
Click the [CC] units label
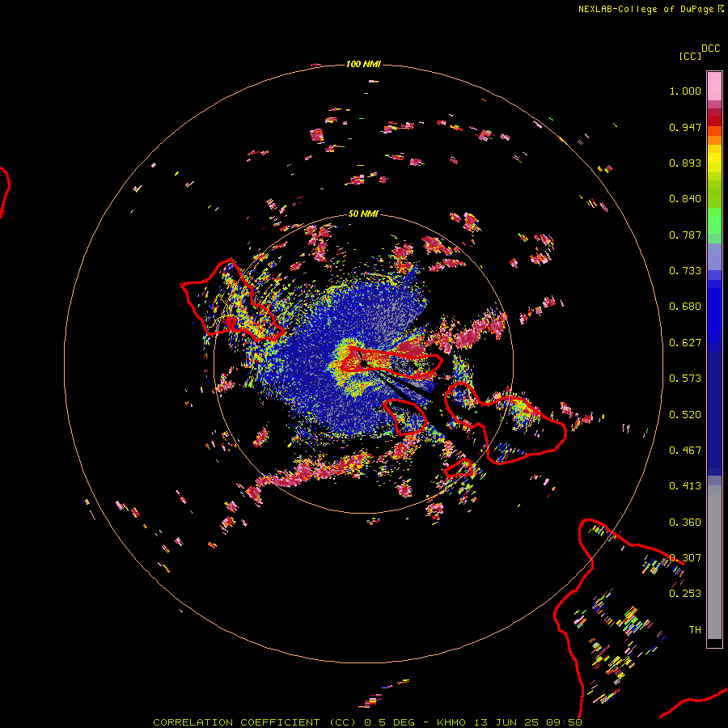(x=690, y=56)
